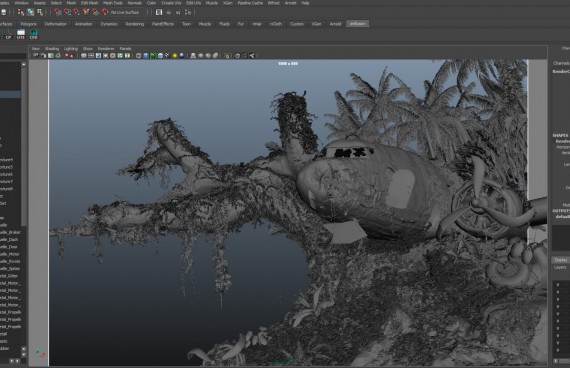The image size is (570, 368).
Task: Activate the Grease Pencil tool
Action: (72, 56)
